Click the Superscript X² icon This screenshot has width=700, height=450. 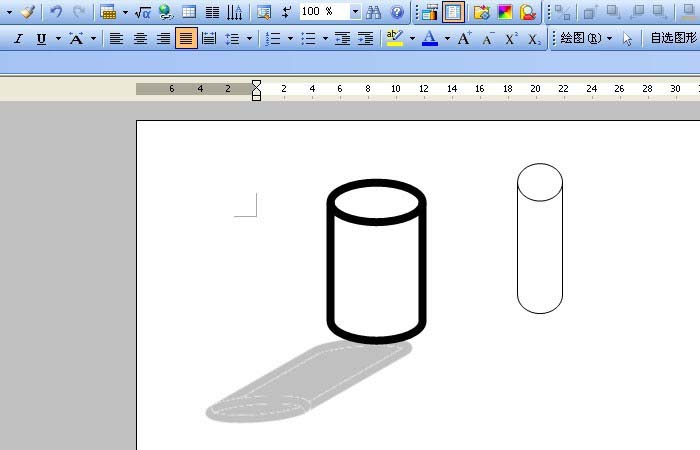(x=511, y=39)
